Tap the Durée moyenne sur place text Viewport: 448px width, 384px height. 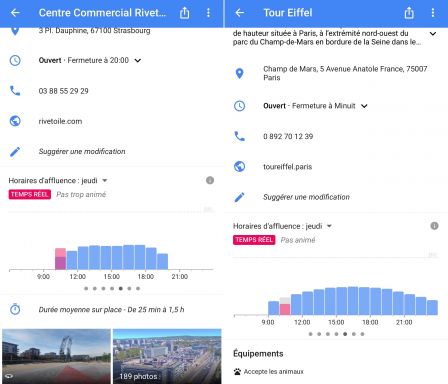click(111, 309)
